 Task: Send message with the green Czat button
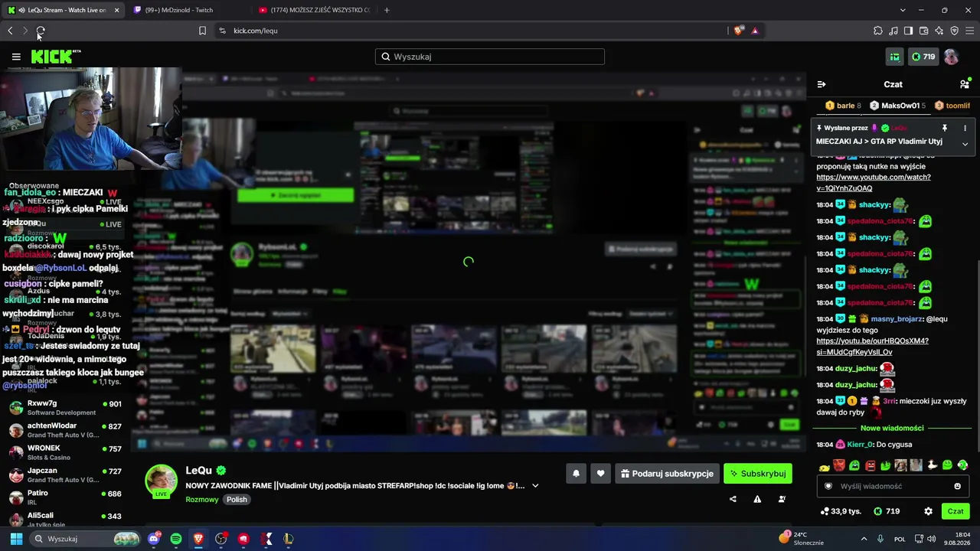955,511
